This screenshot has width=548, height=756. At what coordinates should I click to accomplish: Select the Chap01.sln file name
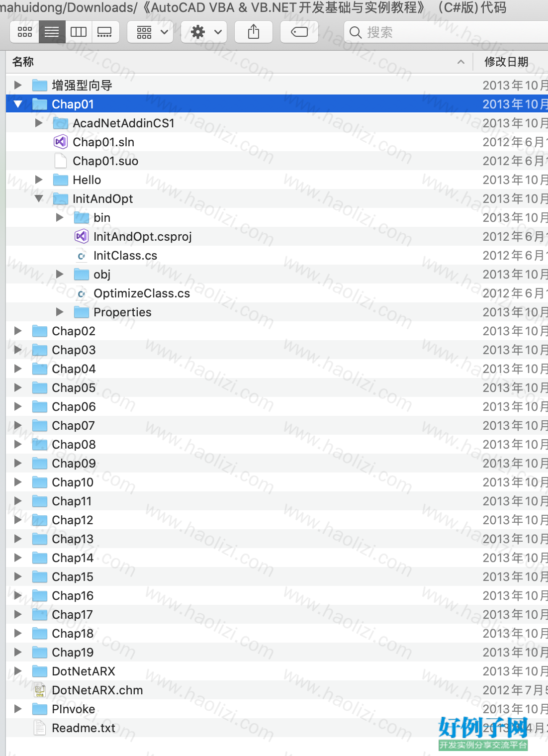(x=103, y=142)
